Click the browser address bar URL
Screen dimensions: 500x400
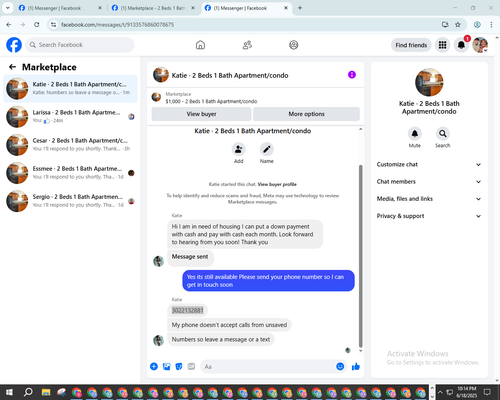[117, 25]
